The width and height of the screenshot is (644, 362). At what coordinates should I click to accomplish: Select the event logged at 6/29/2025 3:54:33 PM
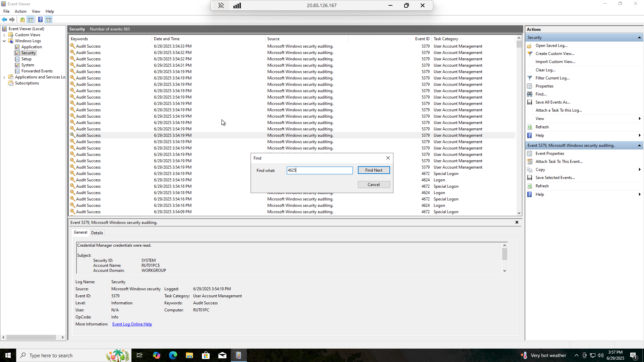(x=292, y=46)
